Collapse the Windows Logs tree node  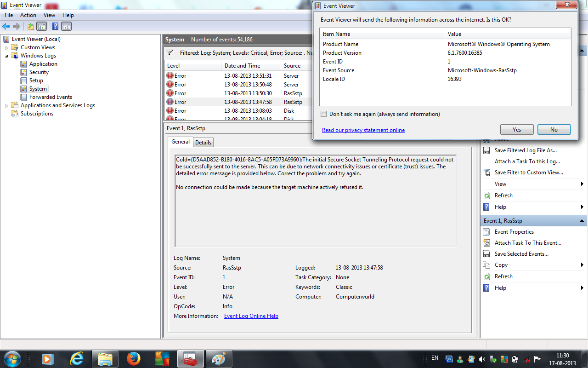point(7,56)
